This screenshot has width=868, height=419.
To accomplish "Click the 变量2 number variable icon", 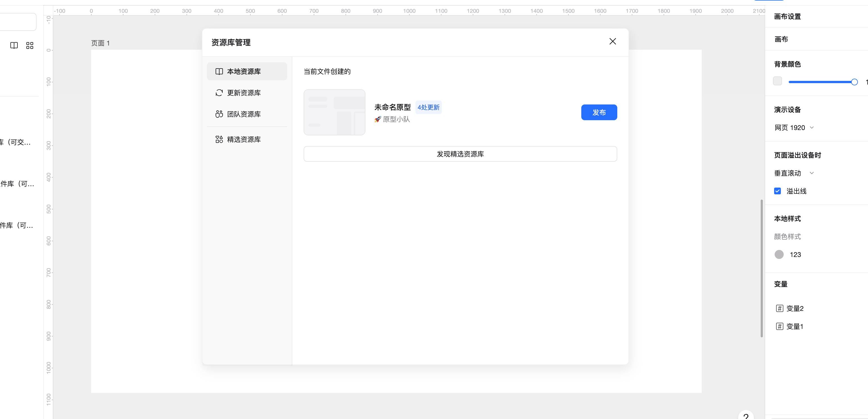I will click(779, 308).
